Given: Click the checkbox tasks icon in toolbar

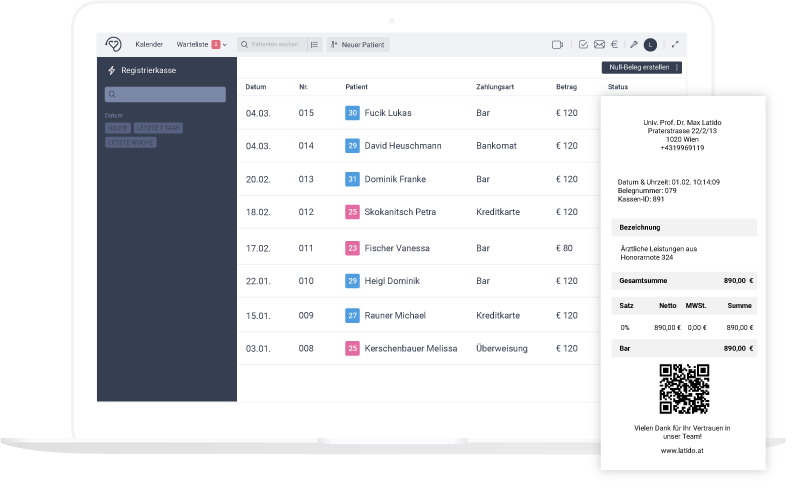Looking at the screenshot, I should [584, 44].
